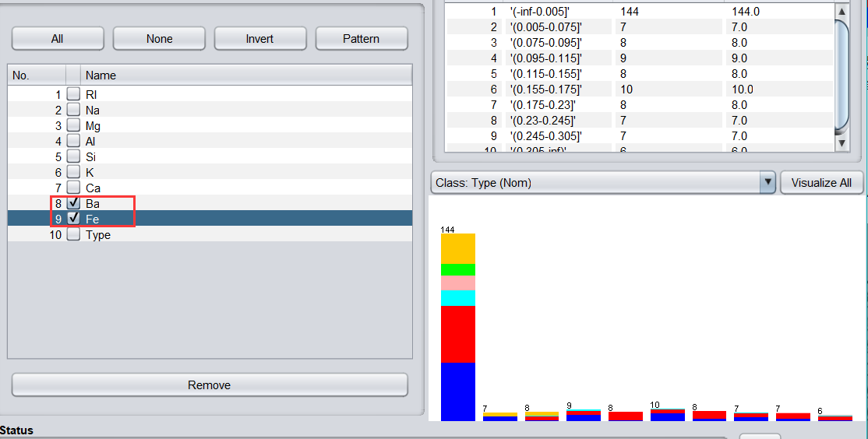This screenshot has width=868, height=439.
Task: Select the RI attribute row name
Action: (x=91, y=94)
